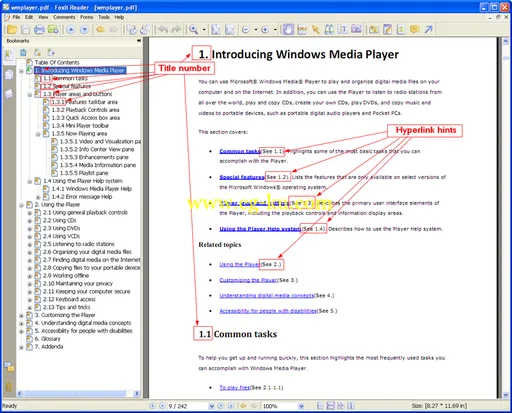Click the Print icon
The width and height of the screenshot is (512, 413).
click(39, 30)
